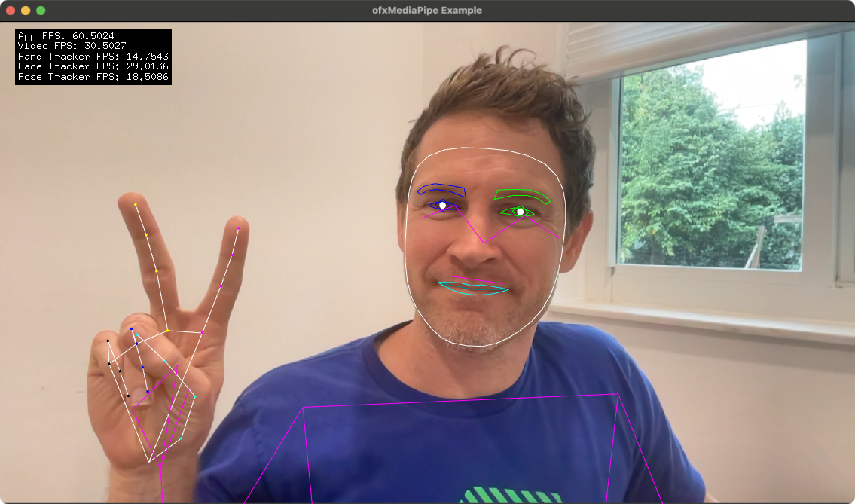Viewport: 855px width, 504px height.
Task: Click the 'App FPS: 60.5024' readout
Action: 66,36
